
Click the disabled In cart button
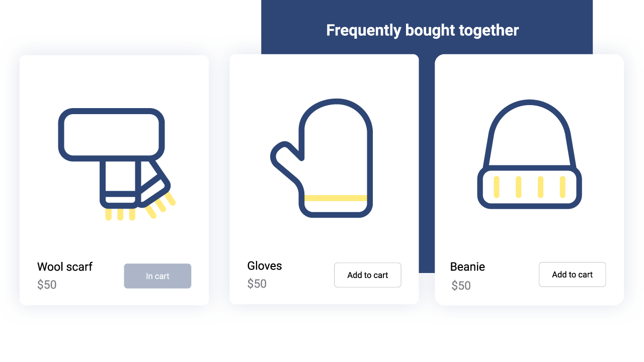click(x=157, y=276)
